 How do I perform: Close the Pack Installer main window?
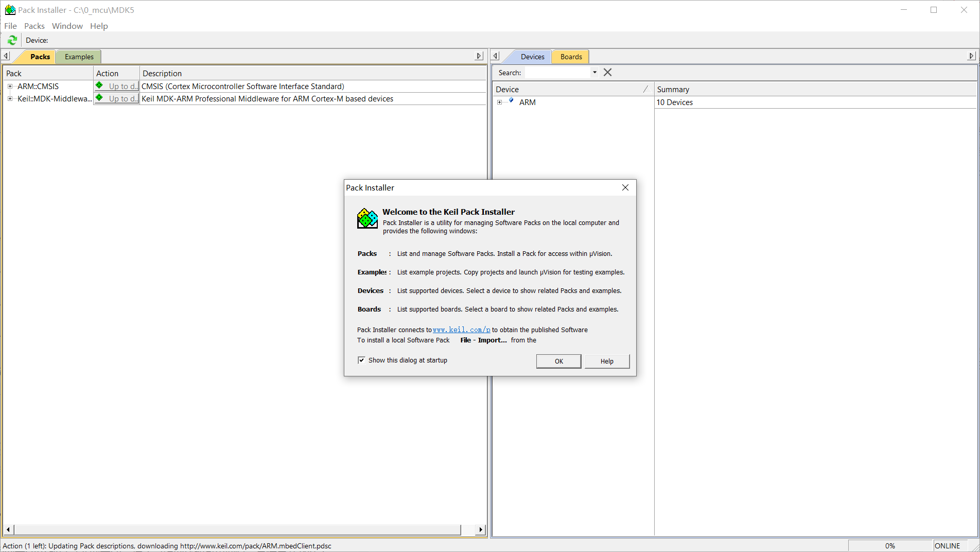964,10
